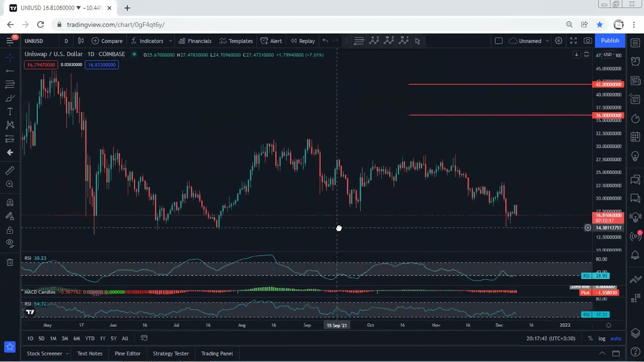Open the go to date calendar
Screen dimensions: 644x362
(144, 338)
